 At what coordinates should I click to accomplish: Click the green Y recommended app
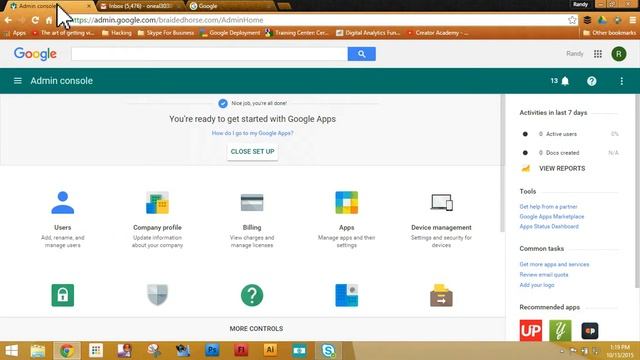point(560,330)
